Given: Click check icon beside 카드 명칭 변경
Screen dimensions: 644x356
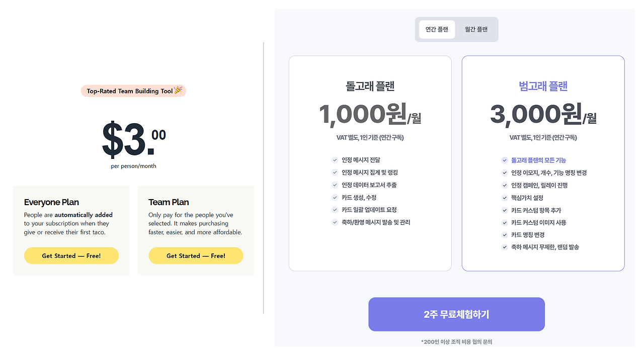Looking at the screenshot, I should (x=505, y=235).
